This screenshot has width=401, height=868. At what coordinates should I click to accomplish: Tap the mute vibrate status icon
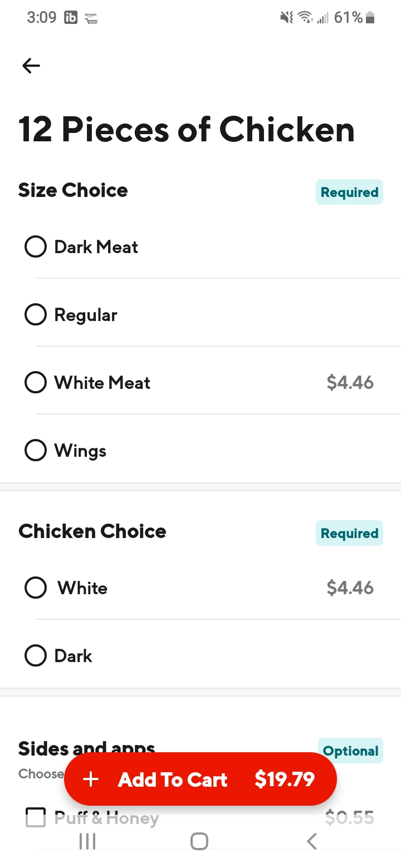tap(286, 18)
